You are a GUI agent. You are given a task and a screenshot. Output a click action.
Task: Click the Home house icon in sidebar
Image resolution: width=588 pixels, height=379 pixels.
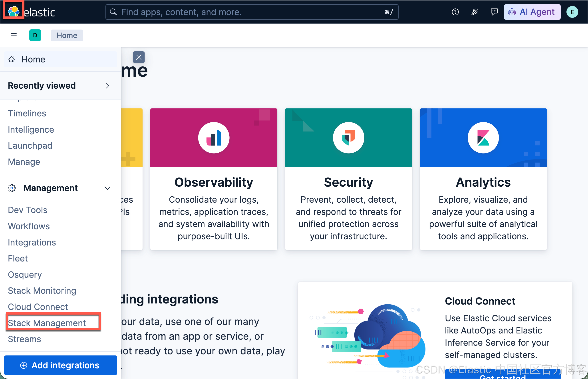pyautogui.click(x=12, y=59)
